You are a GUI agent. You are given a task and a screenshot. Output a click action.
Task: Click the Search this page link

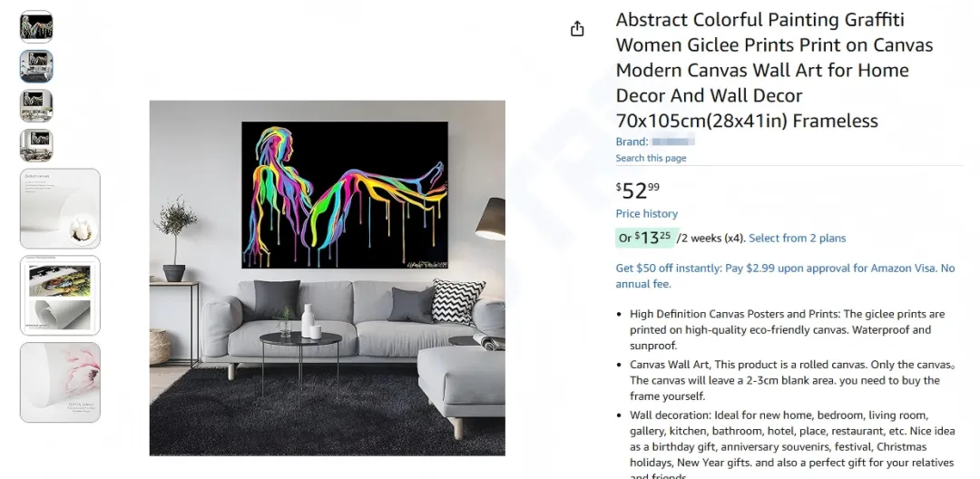[651, 158]
